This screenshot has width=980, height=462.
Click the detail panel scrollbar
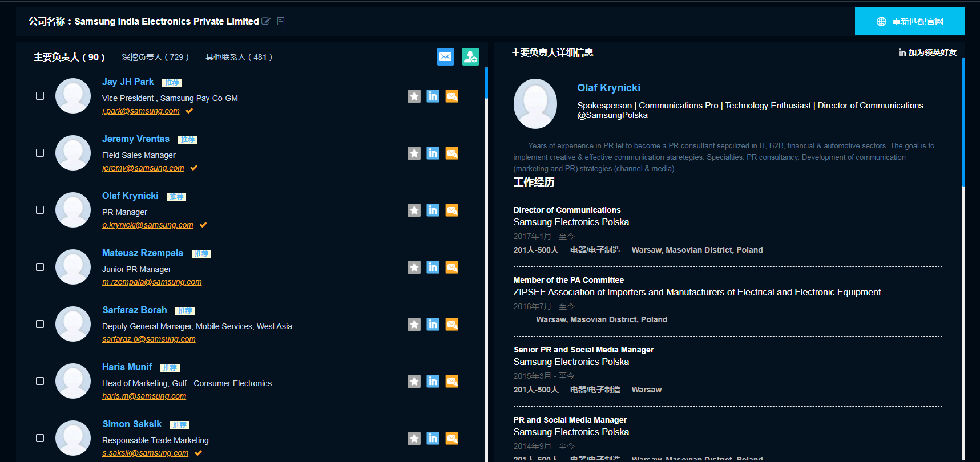click(963, 123)
